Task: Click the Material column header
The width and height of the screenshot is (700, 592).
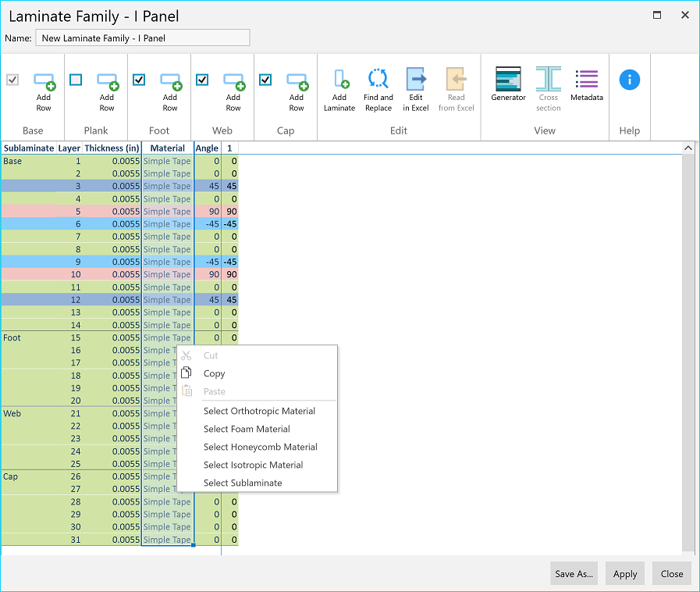Action: 168,148
